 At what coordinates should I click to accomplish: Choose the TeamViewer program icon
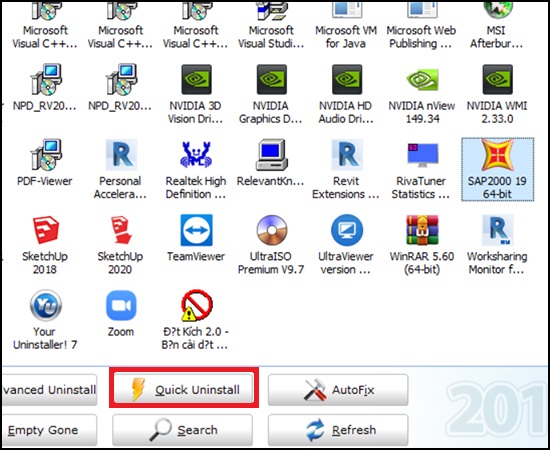[196, 230]
